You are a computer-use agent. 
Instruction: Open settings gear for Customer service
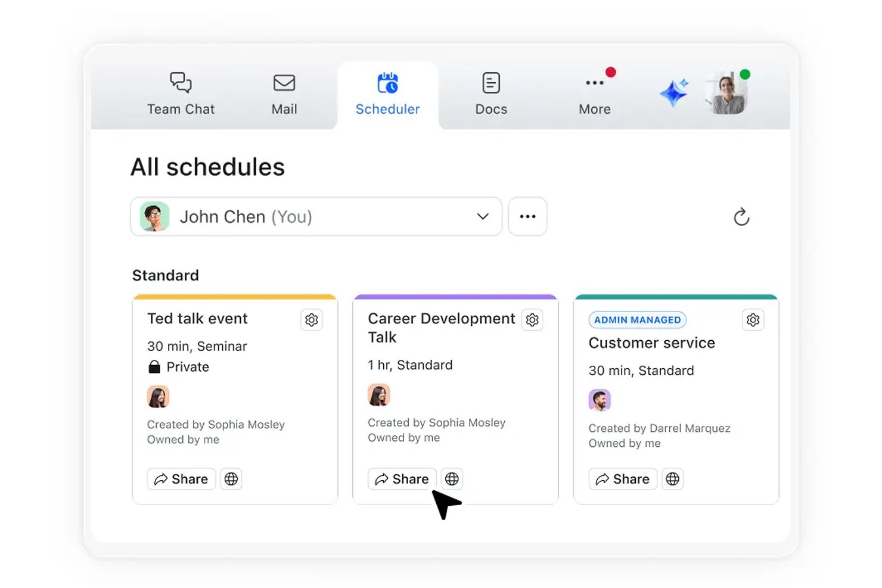(753, 320)
